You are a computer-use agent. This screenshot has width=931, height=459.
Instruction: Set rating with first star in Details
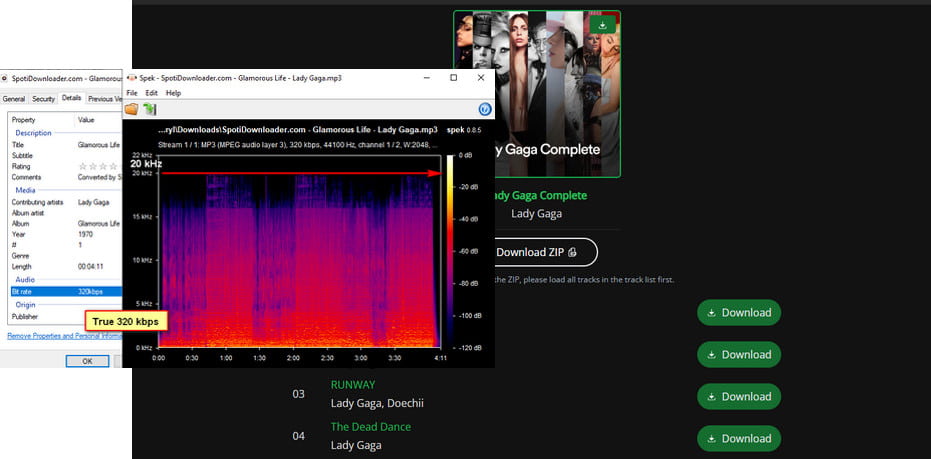tap(83, 166)
